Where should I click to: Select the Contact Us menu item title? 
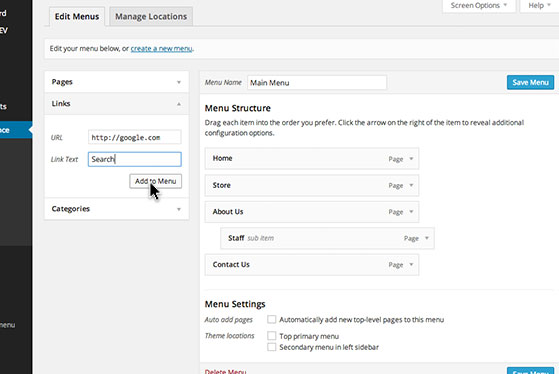point(231,265)
